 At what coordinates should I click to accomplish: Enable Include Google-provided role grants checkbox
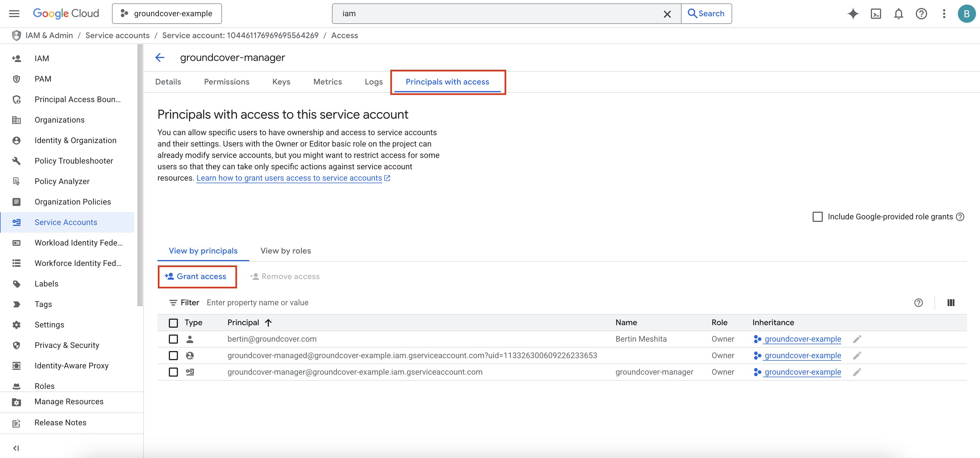(x=817, y=217)
